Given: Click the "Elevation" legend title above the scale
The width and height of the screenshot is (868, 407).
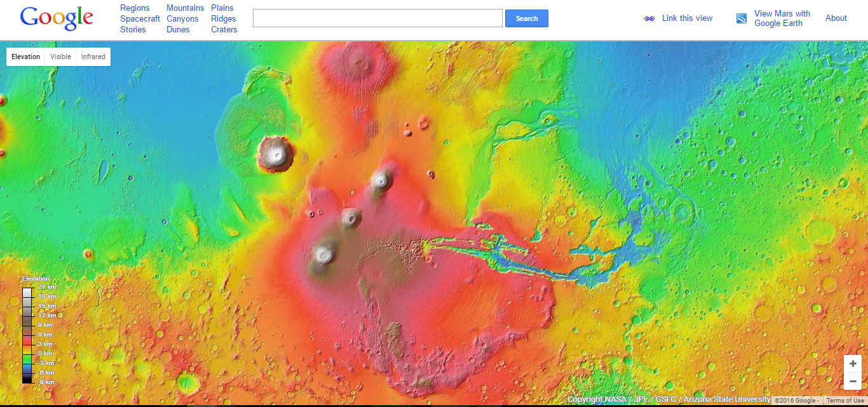Looking at the screenshot, I should 36,279.
